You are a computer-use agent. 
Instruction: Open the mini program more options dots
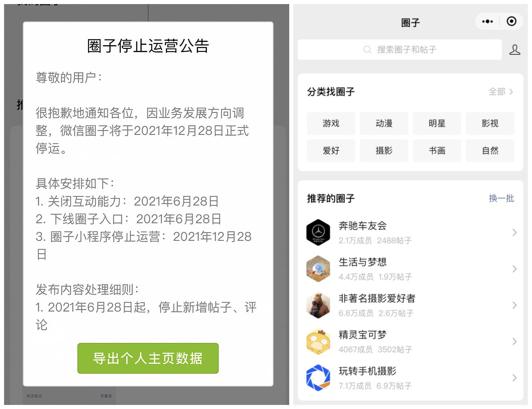tap(487, 22)
